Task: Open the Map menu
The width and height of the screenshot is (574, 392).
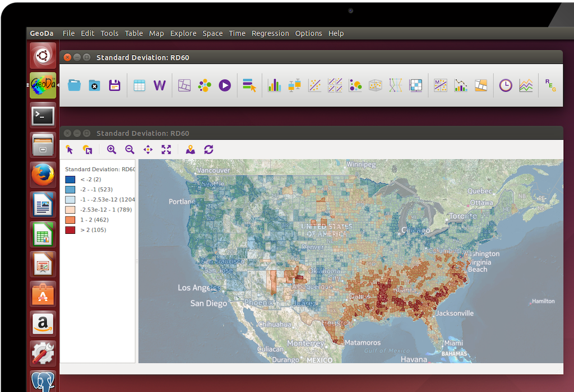Action: 156,33
